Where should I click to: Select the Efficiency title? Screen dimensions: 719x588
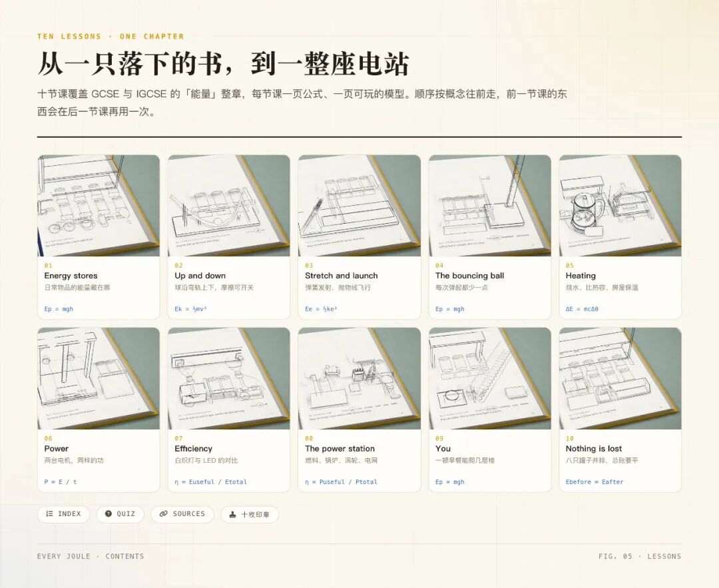193,449
